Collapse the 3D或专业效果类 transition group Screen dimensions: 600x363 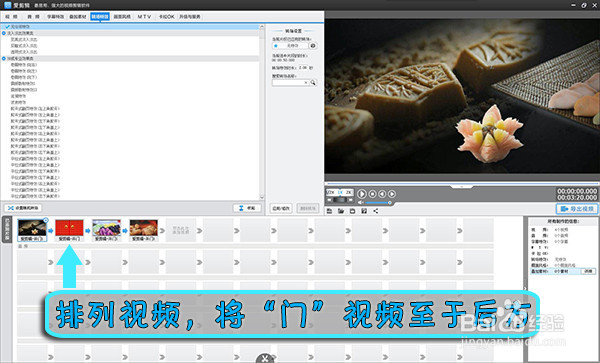tap(4, 59)
